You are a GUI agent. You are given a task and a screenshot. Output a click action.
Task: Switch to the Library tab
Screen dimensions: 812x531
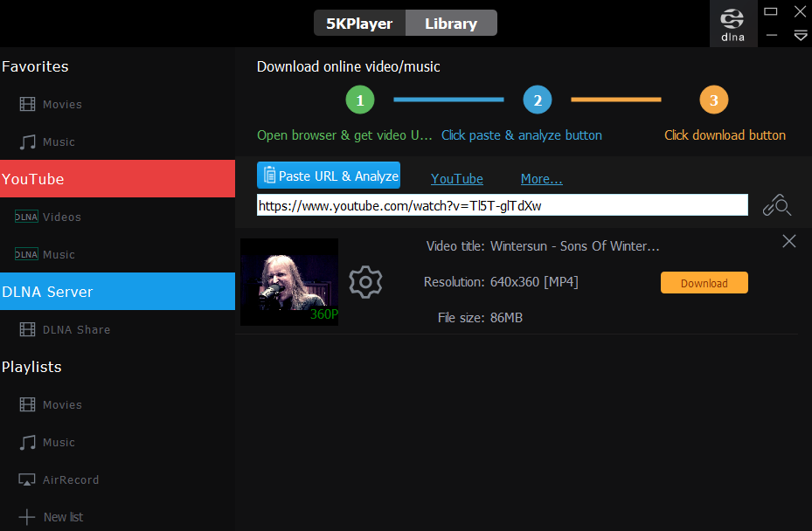451,24
